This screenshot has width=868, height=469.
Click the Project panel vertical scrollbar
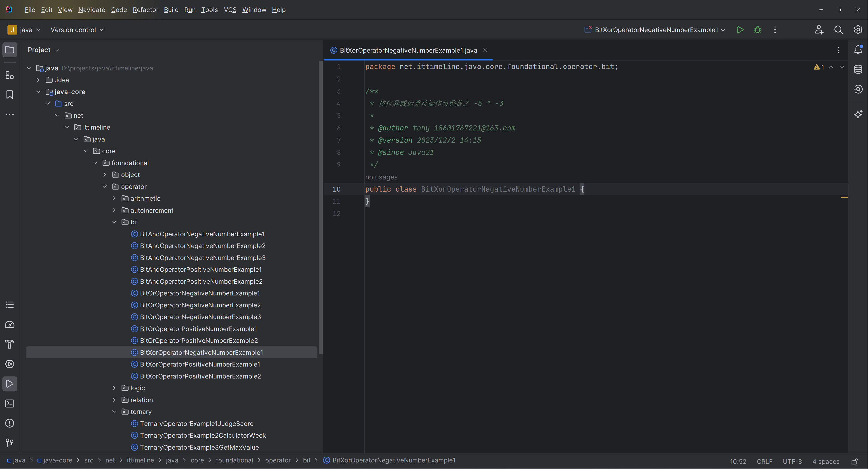pos(321,207)
